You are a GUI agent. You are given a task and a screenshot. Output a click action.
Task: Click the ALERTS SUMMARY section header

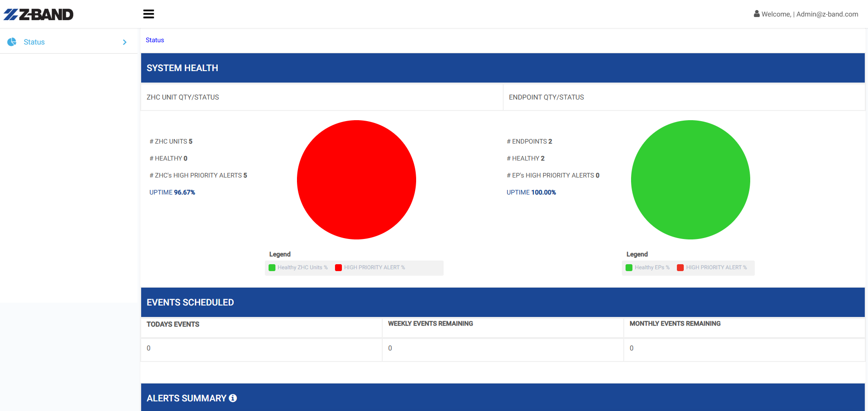click(x=186, y=398)
